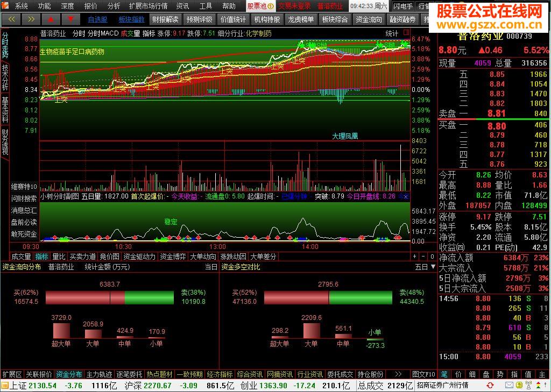Click the double-left-arrow back navigation icon
Viewport: 551px width, 392px height.
pyautogui.click(x=11, y=19)
